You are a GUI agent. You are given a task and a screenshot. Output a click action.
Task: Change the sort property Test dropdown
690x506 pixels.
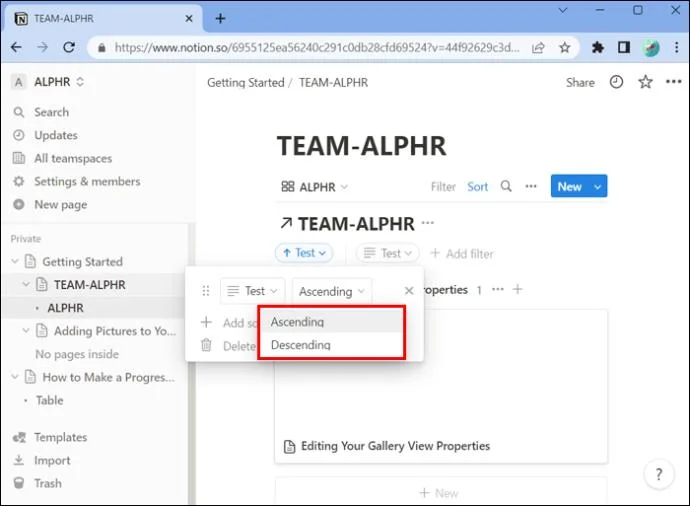tap(253, 291)
